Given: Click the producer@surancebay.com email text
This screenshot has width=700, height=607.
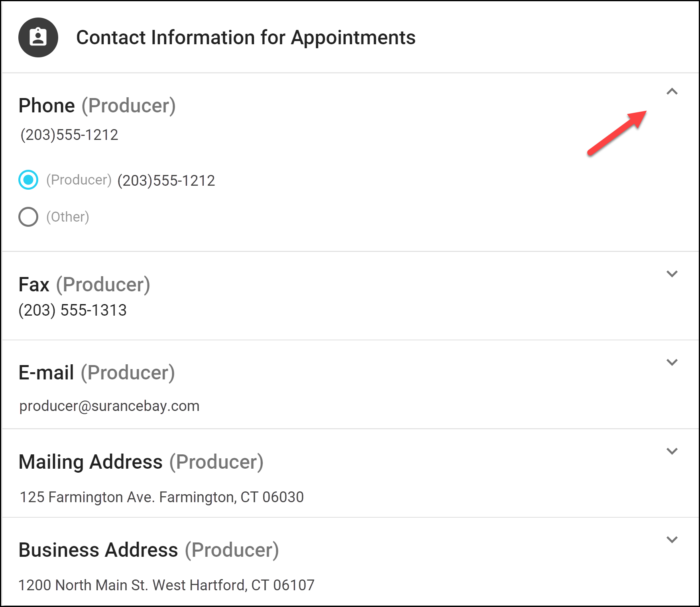Looking at the screenshot, I should [x=109, y=406].
